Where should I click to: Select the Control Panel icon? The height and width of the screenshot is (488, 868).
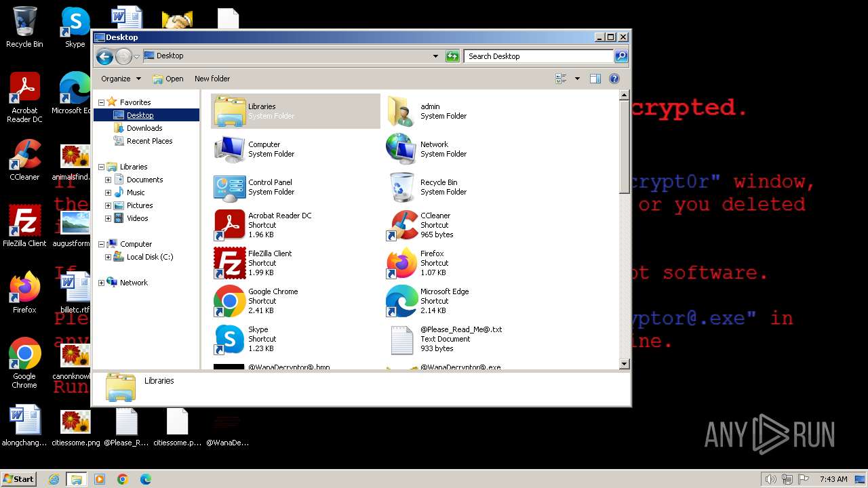[x=230, y=187]
